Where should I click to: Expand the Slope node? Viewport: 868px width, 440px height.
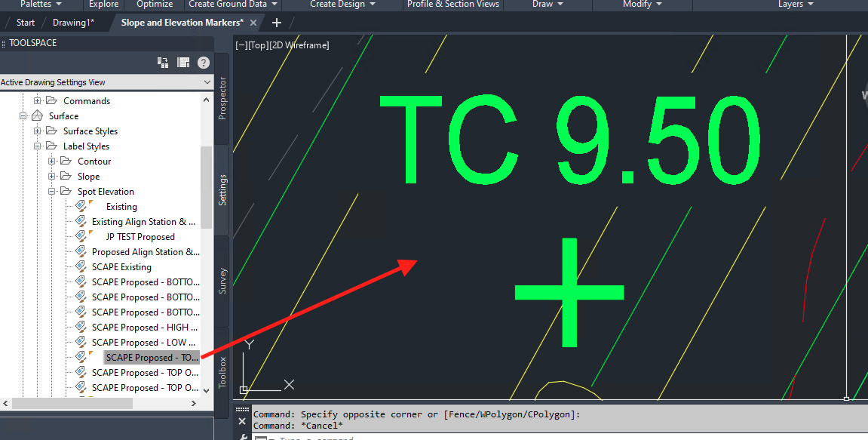coord(51,176)
